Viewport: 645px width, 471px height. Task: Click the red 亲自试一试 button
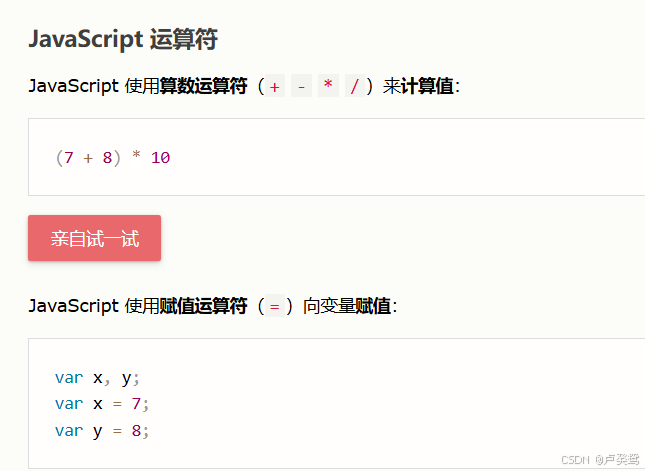click(94, 238)
